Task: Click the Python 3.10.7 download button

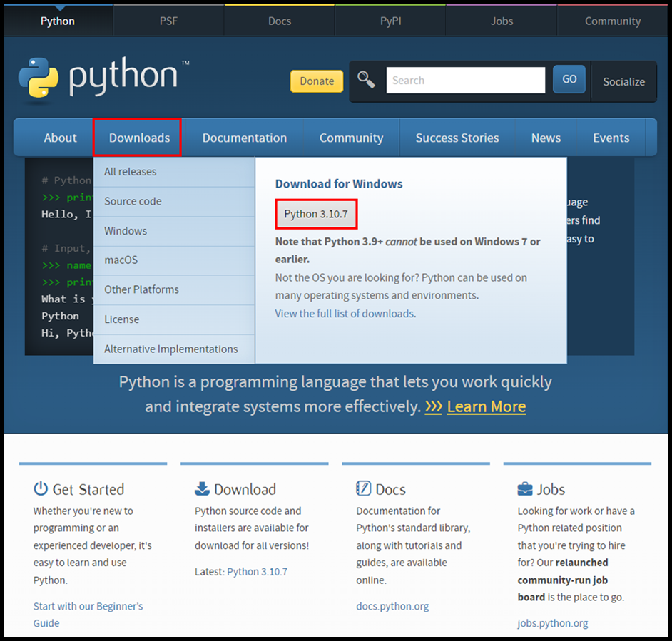Action: pos(316,214)
